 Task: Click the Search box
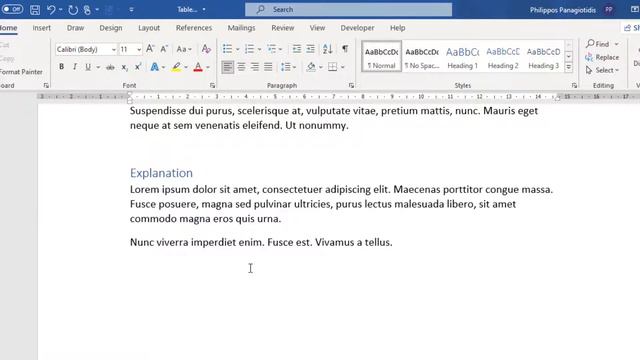click(x=348, y=9)
